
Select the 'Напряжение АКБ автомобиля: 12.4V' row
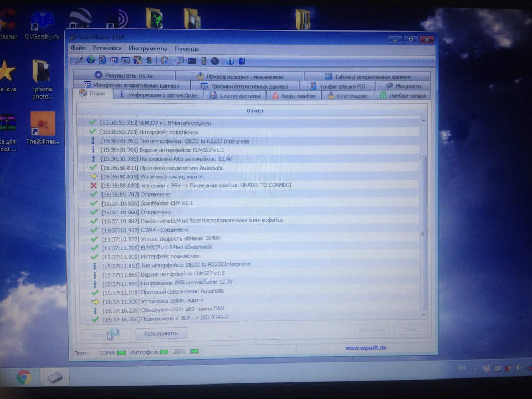249,159
